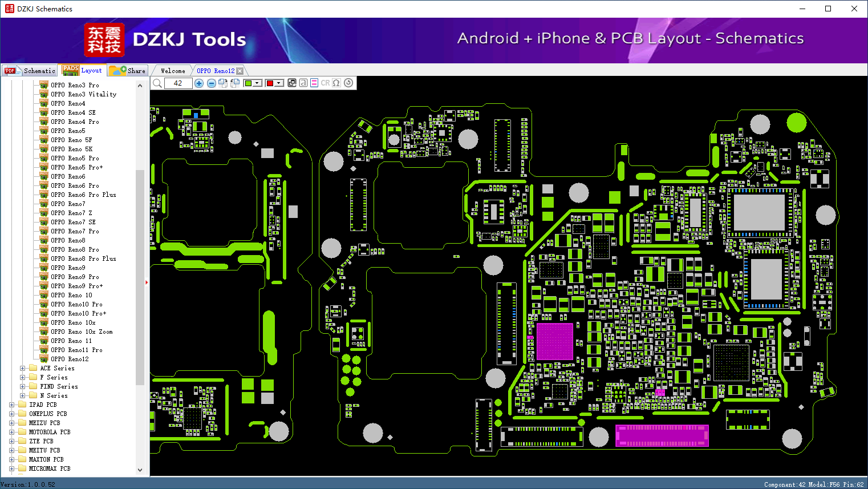Open OPPO Reno10 Pro layout

76,304
